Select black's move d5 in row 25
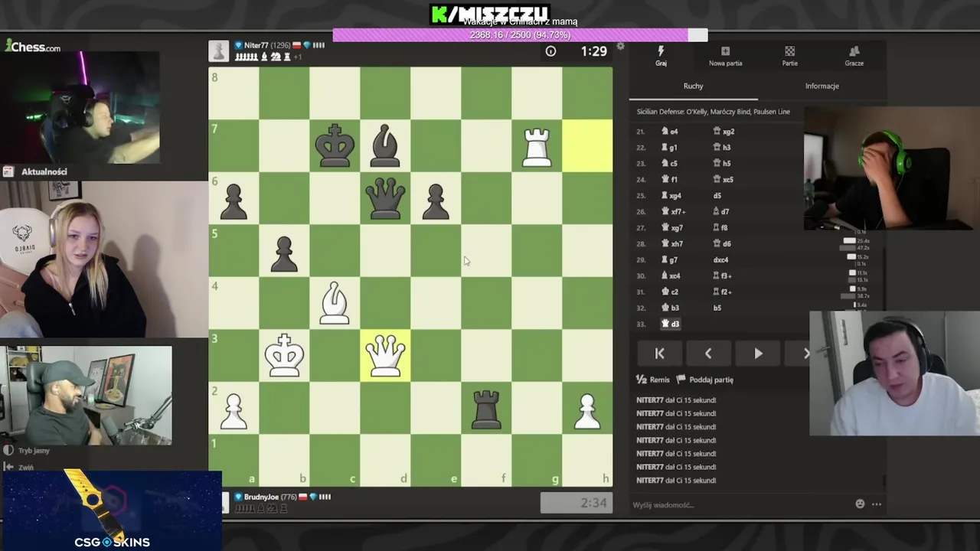Screen dimensions: 980x551 [x=717, y=196]
